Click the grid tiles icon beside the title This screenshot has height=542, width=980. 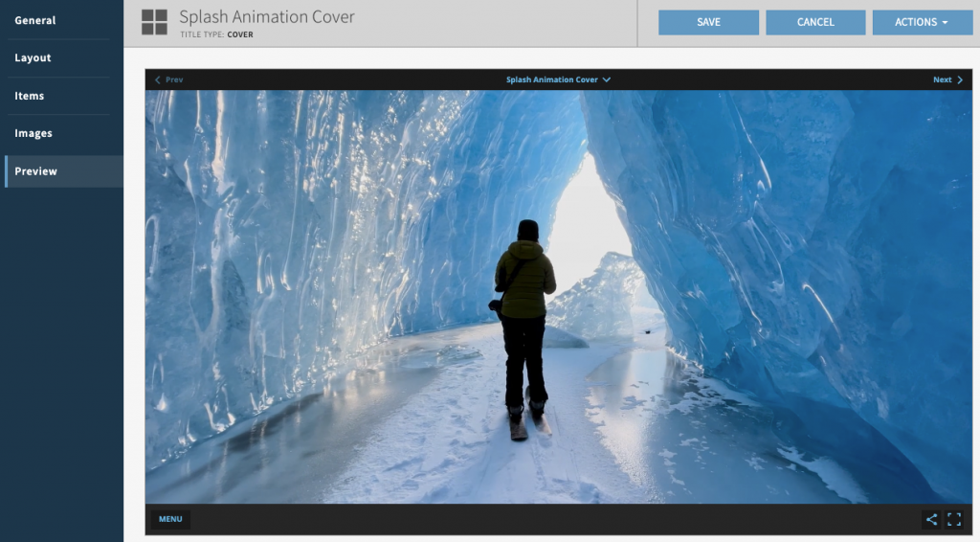point(154,22)
